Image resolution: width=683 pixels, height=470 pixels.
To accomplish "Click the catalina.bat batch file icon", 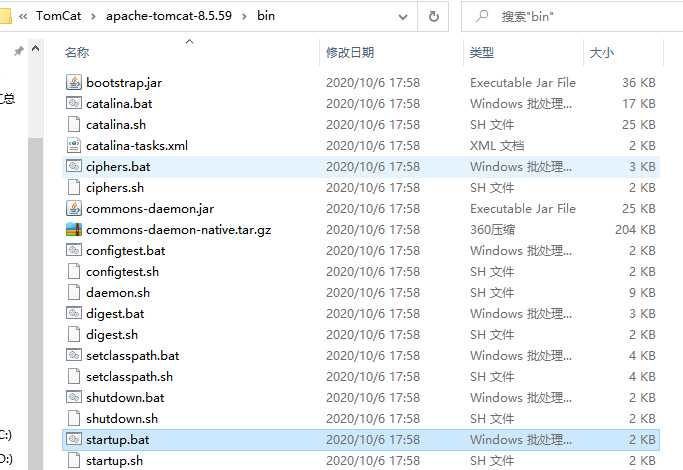I will (x=74, y=103).
